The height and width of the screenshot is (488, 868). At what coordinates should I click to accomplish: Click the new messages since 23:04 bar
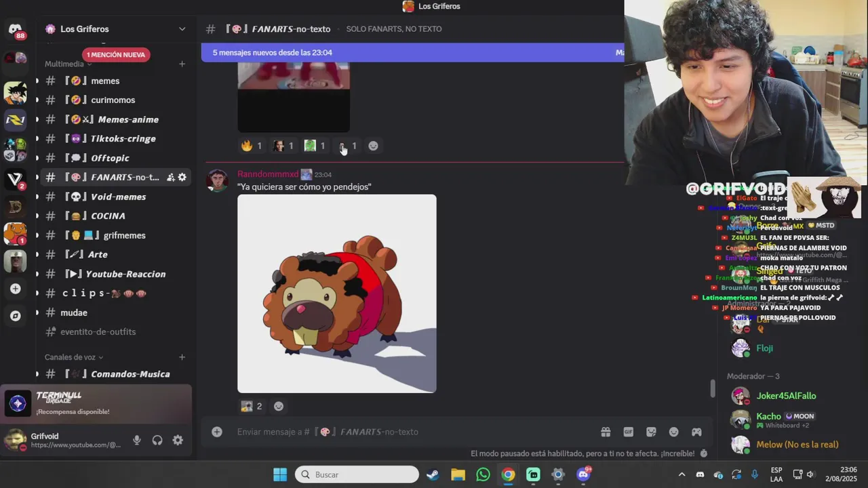tap(412, 52)
